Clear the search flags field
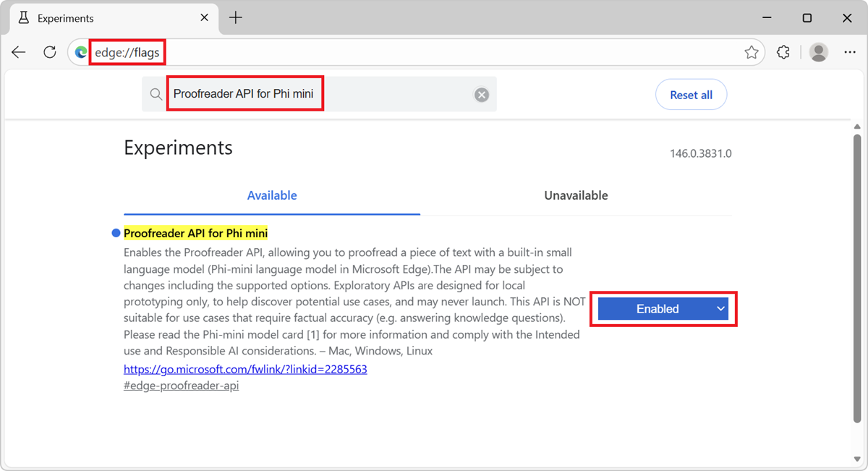Image resolution: width=868 pixels, height=471 pixels. coord(482,95)
